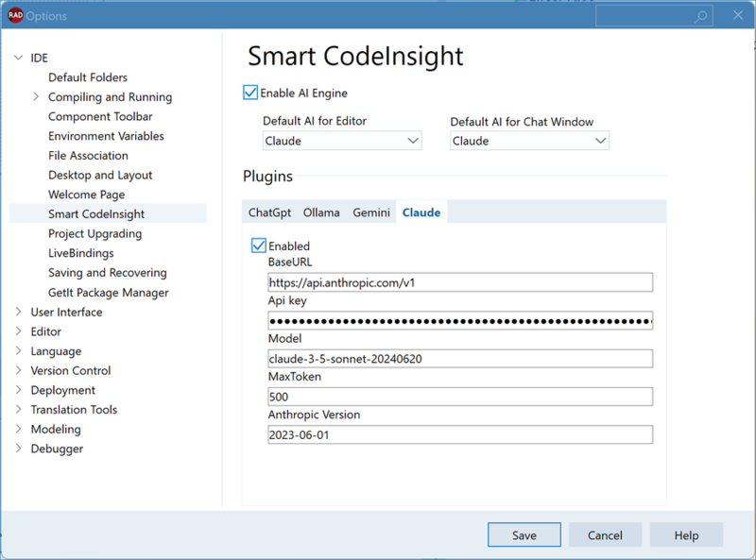The width and height of the screenshot is (756, 560).
Task: Switch to the ChatGpt plugin tab
Action: point(269,212)
